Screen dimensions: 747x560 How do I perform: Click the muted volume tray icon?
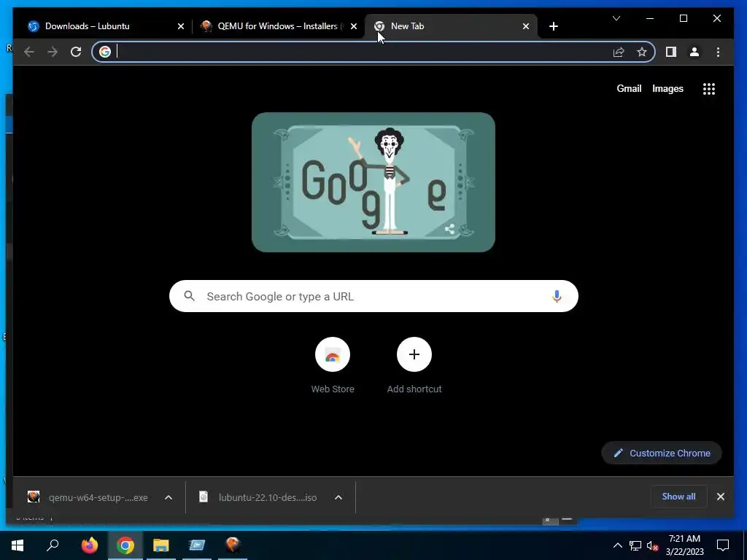[x=653, y=545]
